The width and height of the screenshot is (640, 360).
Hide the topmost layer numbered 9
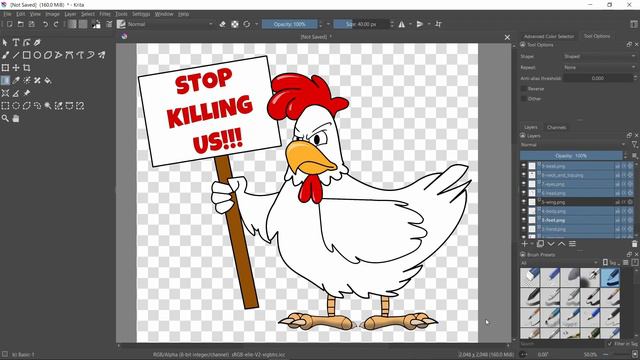(524, 166)
